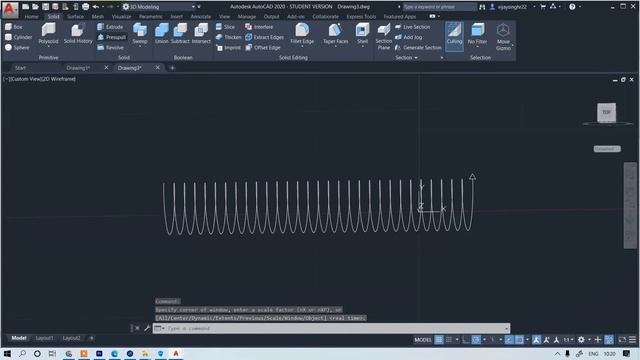The image size is (640, 360).
Task: Click the search keyword input field
Action: pyautogui.click(x=439, y=7)
